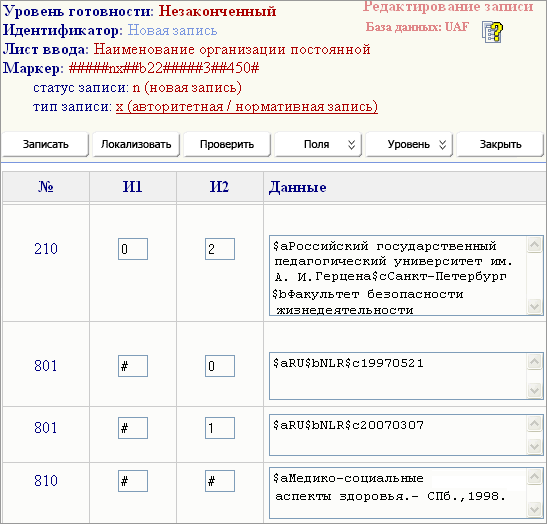Click the И2 column header
Viewport: 547px width, 524px height.
(x=219, y=187)
